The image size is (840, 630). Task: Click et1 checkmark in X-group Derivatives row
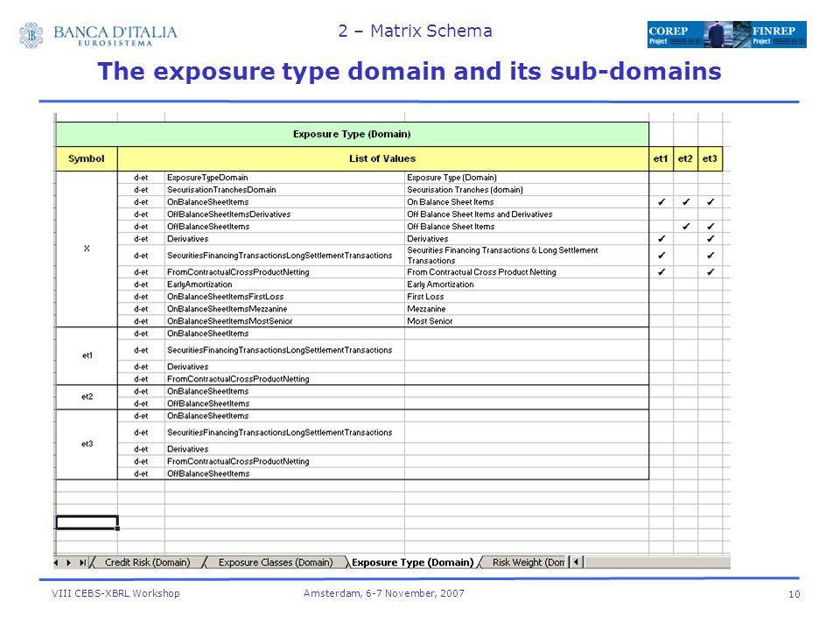pos(661,239)
